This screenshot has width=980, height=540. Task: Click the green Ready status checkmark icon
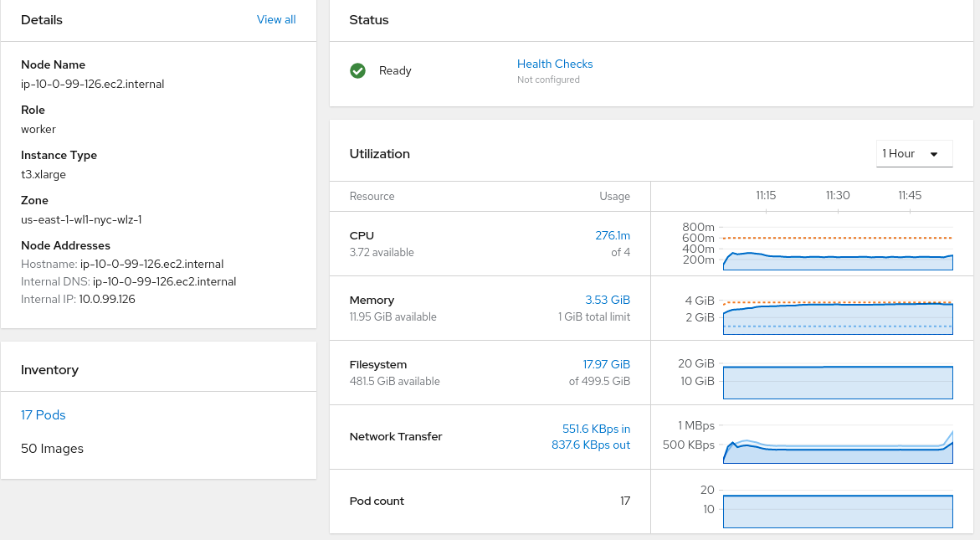point(357,71)
